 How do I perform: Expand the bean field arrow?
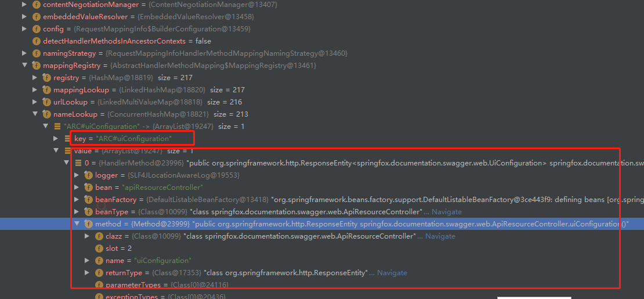[x=77, y=187]
